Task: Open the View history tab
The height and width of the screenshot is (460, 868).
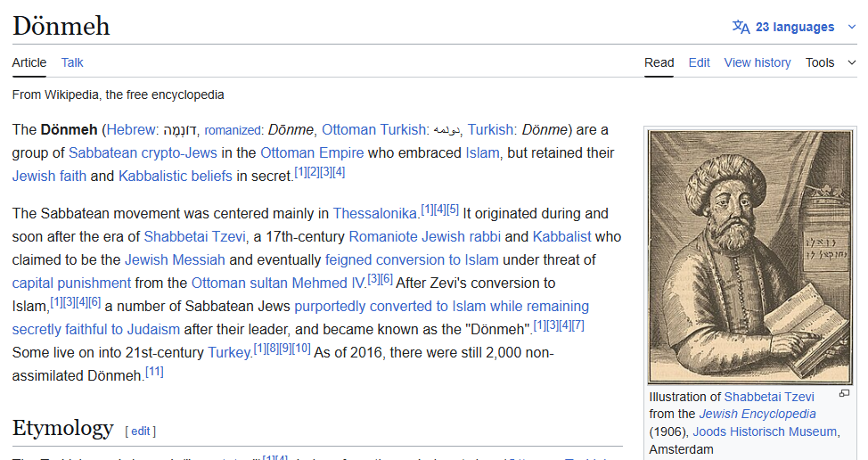Action: 757,62
